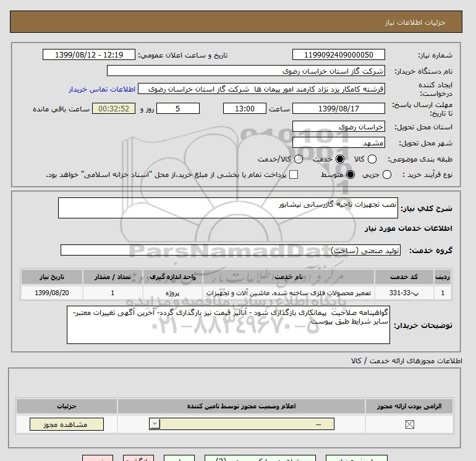The image size is (476, 461).
Task: Click the deadline date field 1399/08/17
Action: coord(339,108)
